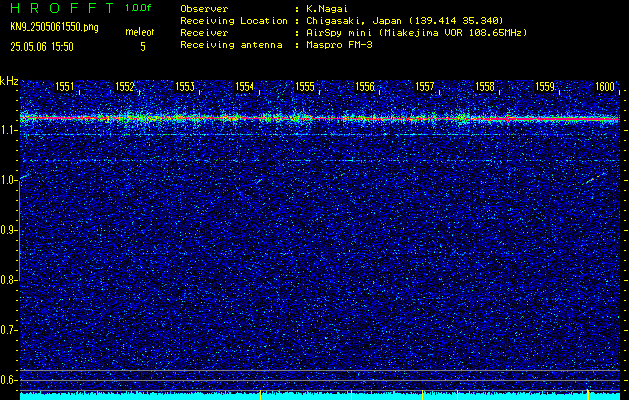Screen dimensions: 629x400
Task: Click the 1557 time label
Action: tap(425, 86)
